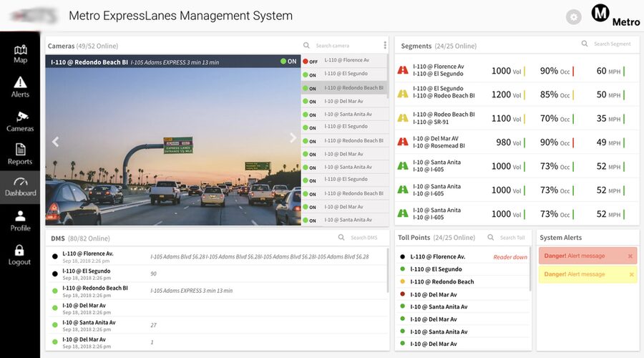Viewport: 644px width, 358px height.
Task: Click the Segments search magnifier icon
Action: [585, 44]
